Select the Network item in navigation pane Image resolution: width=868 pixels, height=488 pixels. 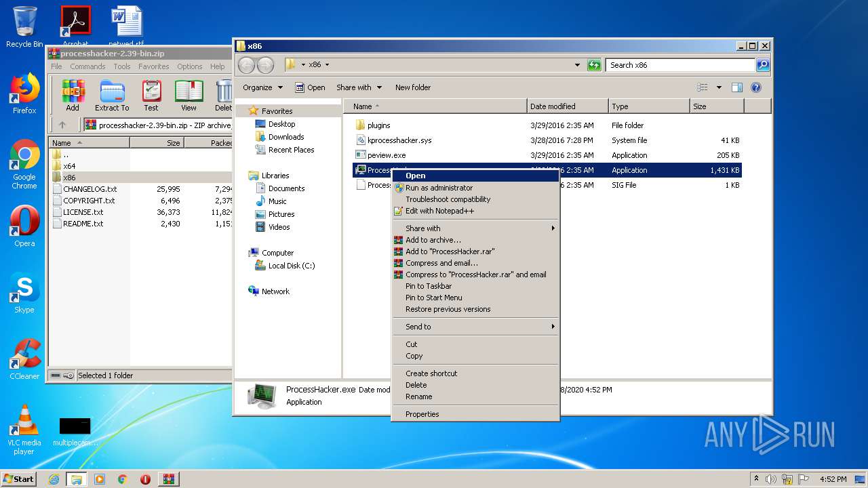click(x=269, y=291)
